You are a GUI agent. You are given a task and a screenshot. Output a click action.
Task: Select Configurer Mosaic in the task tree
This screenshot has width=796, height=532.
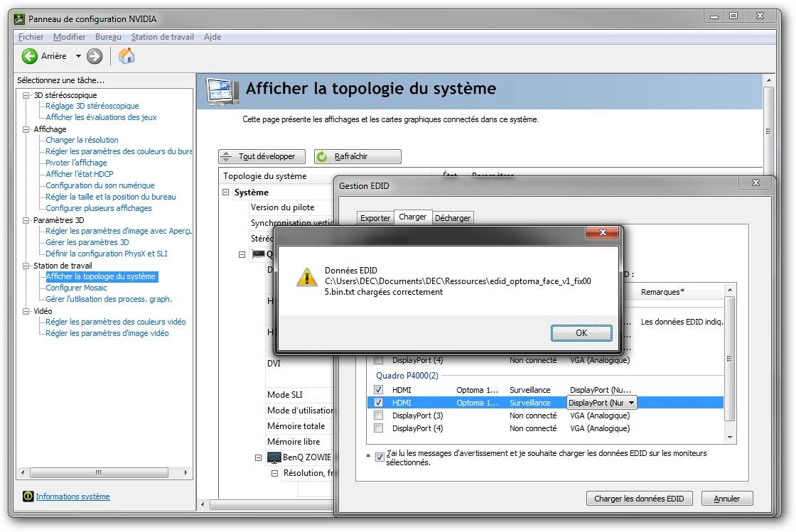click(76, 288)
